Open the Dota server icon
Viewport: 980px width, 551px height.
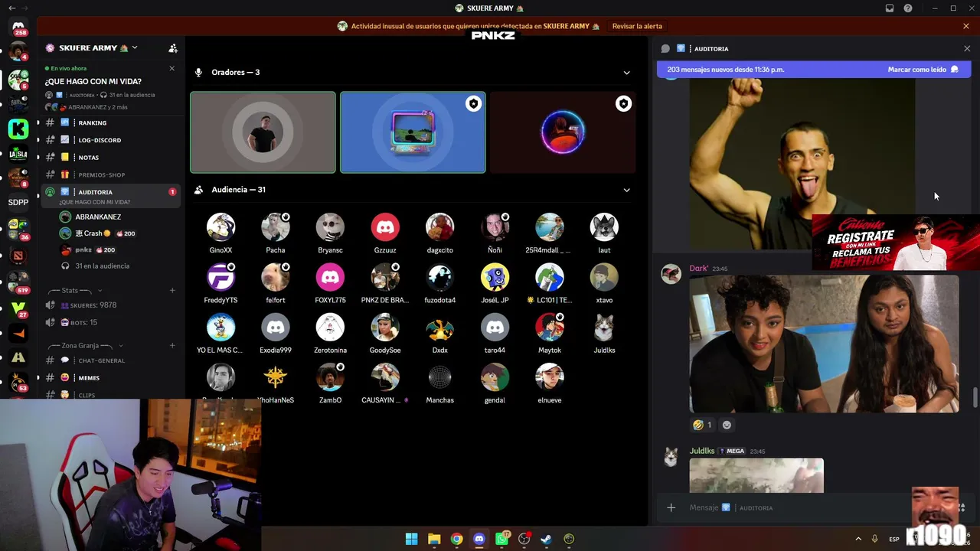[x=18, y=255]
